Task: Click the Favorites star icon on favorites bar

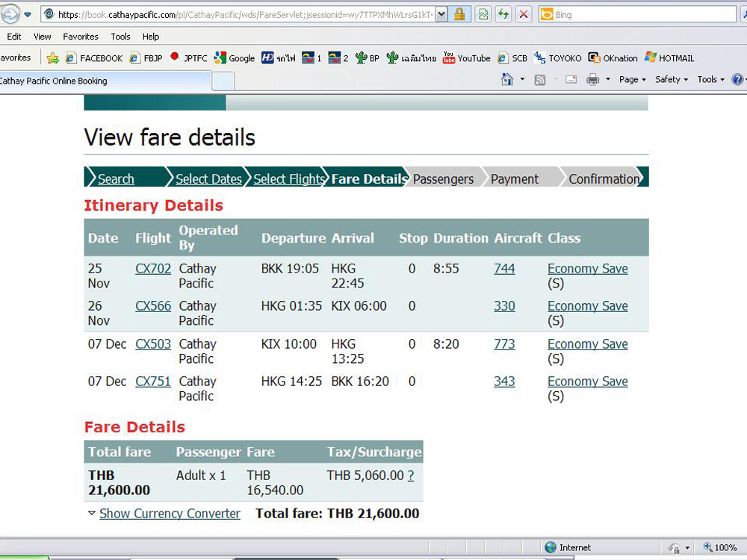Action: coord(53,58)
